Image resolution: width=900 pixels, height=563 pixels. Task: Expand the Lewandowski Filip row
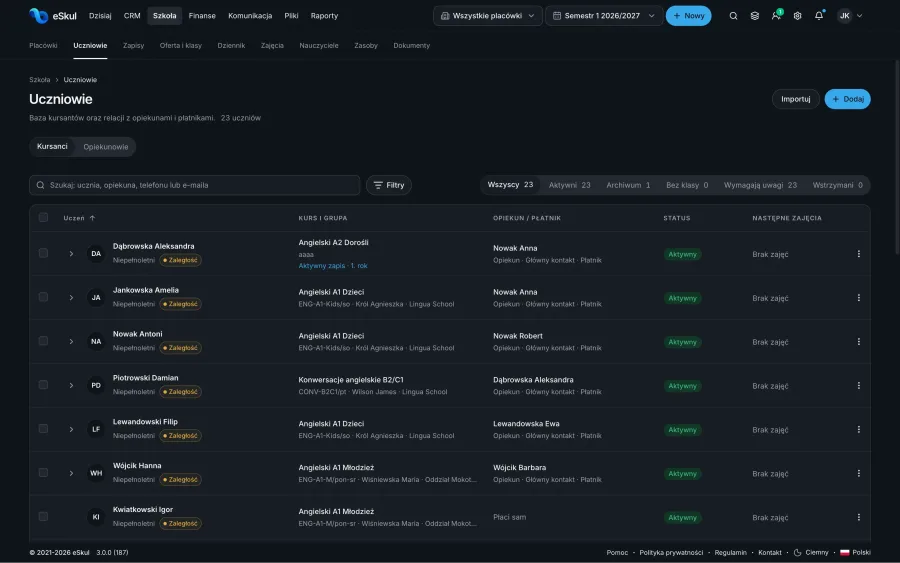pos(71,429)
